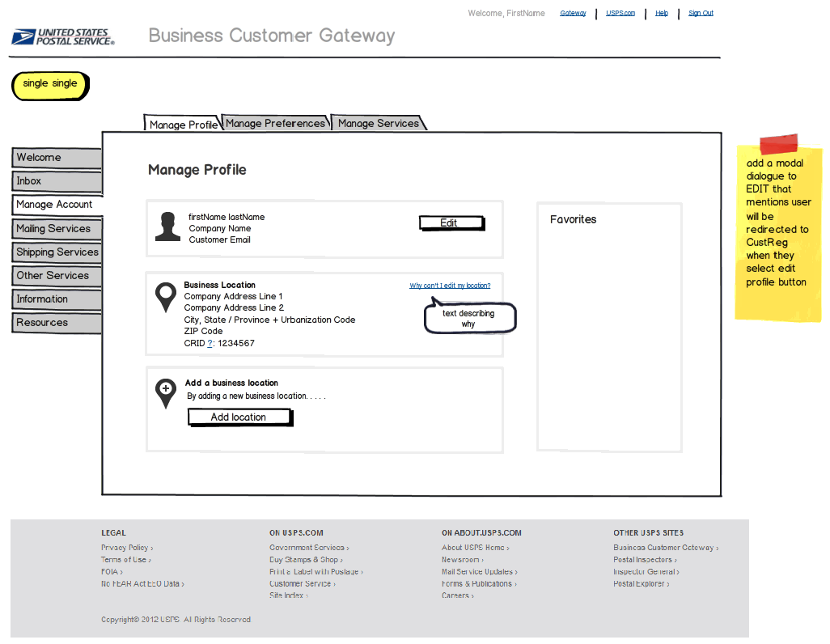Select Other Services in the sidebar
The width and height of the screenshot is (830, 644).
coord(57,275)
